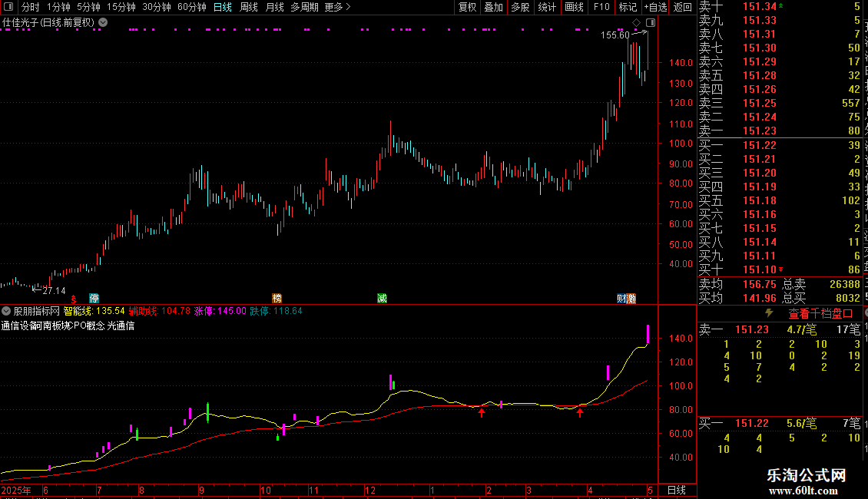868x499 pixels.
Task: Select the 日线 daily period
Action: tap(223, 7)
